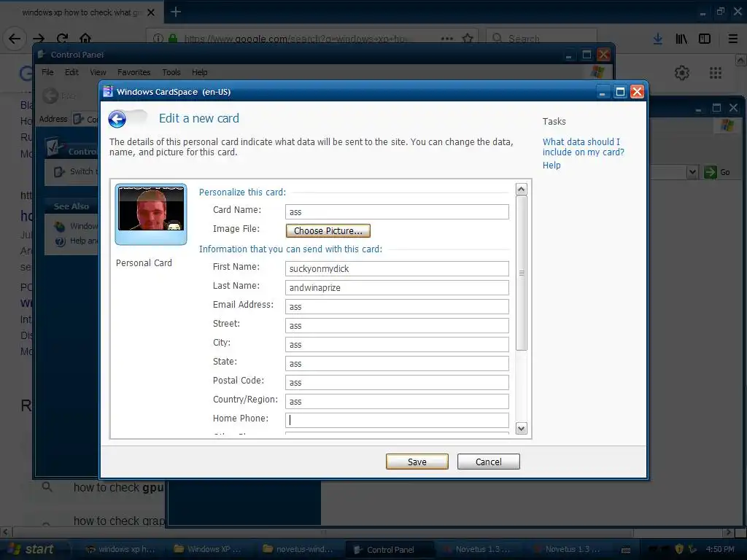747x560 pixels.
Task: Click the Last Name text field
Action: (x=397, y=287)
